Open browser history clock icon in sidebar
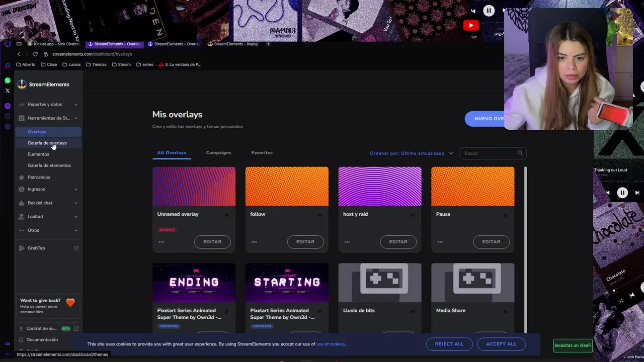644x362 pixels. 8,116
